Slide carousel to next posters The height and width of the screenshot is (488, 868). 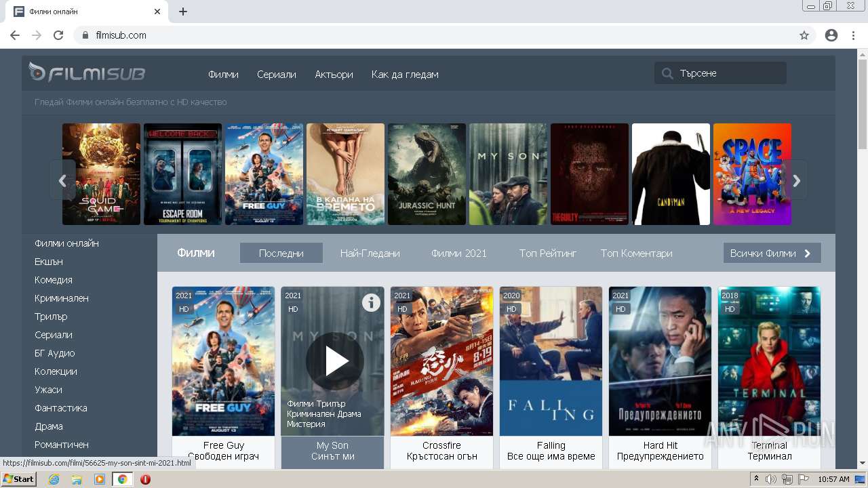click(797, 180)
